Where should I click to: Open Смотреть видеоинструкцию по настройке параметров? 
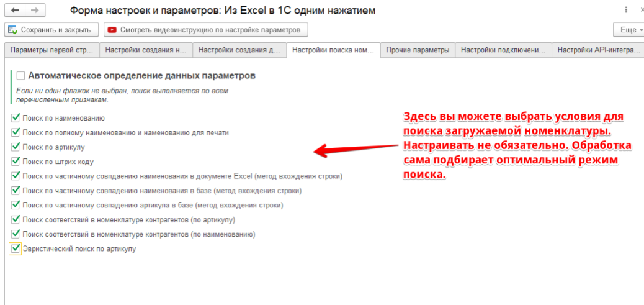pos(205,30)
